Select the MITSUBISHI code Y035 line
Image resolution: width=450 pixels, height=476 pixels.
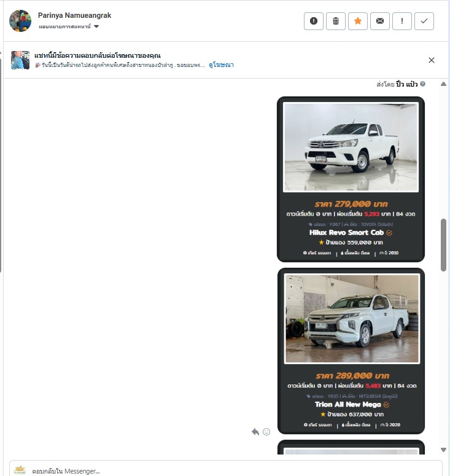[352, 396]
